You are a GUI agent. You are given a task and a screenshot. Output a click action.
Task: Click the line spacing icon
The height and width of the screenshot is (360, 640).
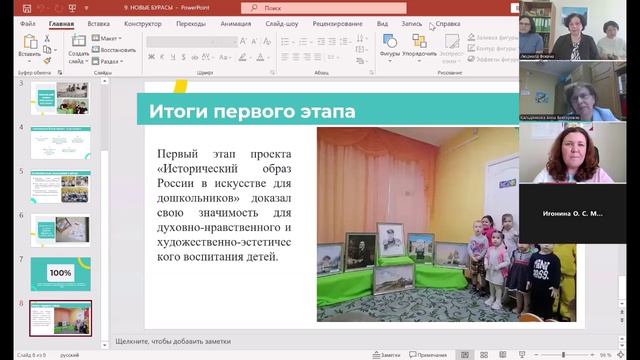click(x=345, y=42)
